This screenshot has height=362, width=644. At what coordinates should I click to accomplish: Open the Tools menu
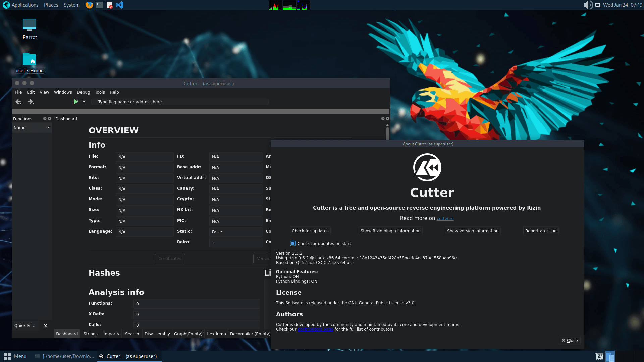pyautogui.click(x=100, y=92)
